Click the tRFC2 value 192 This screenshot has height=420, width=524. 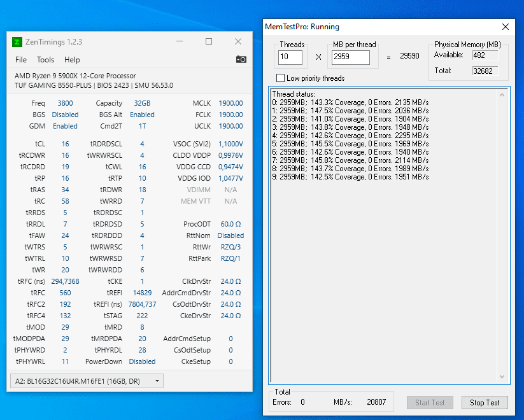pyautogui.click(x=65, y=304)
